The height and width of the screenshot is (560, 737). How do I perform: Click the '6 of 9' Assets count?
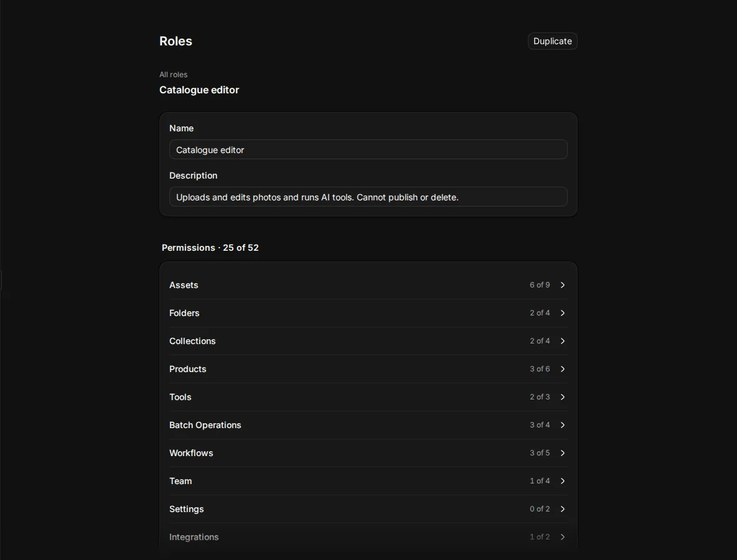click(x=540, y=285)
